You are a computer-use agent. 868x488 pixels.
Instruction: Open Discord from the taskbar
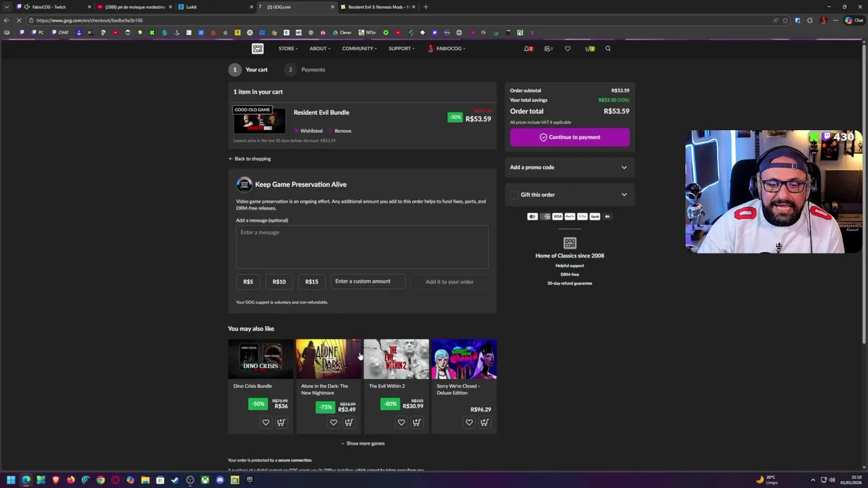pyautogui.click(x=220, y=480)
